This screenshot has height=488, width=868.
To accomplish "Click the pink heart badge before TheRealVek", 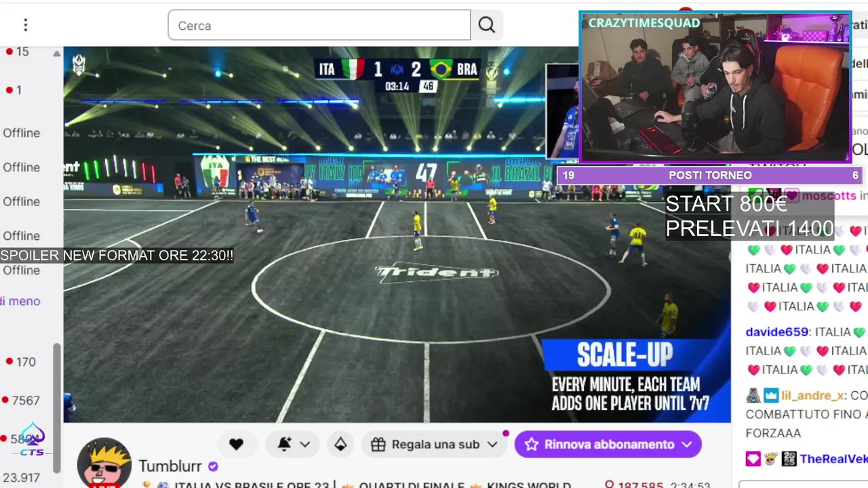I will coord(753,459).
